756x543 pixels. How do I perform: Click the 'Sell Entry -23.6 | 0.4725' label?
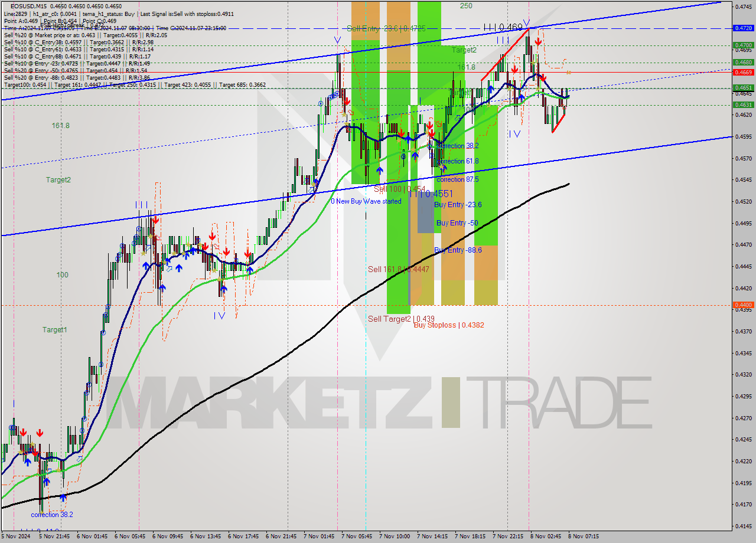pos(385,28)
